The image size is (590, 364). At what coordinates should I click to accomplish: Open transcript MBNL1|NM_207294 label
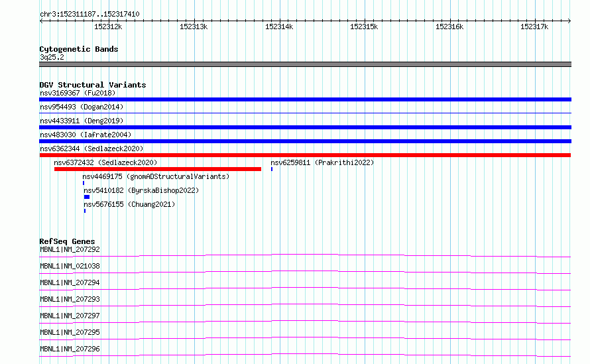pyautogui.click(x=70, y=282)
